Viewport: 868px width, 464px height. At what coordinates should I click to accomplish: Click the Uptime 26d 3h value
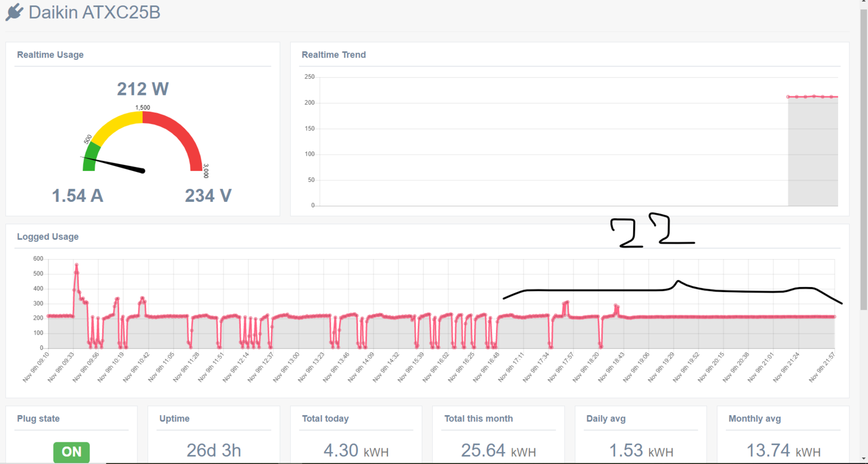coord(214,450)
